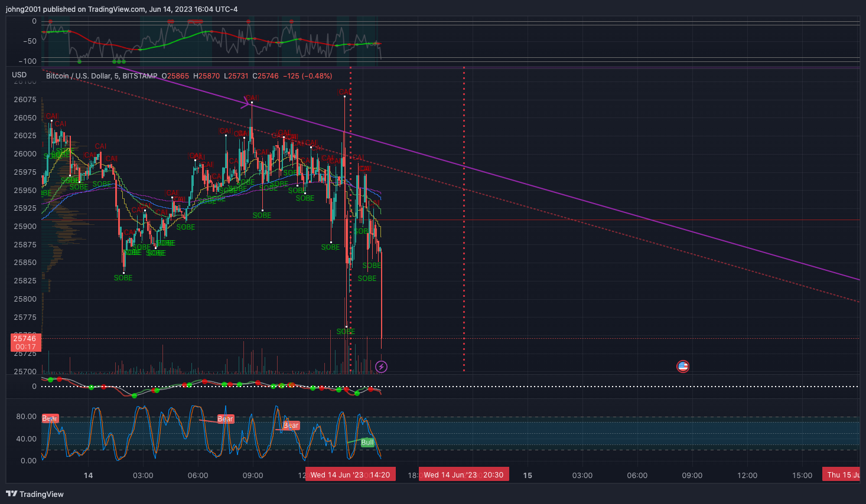Click the 26050 price axis label
866x504 pixels.
coord(25,118)
